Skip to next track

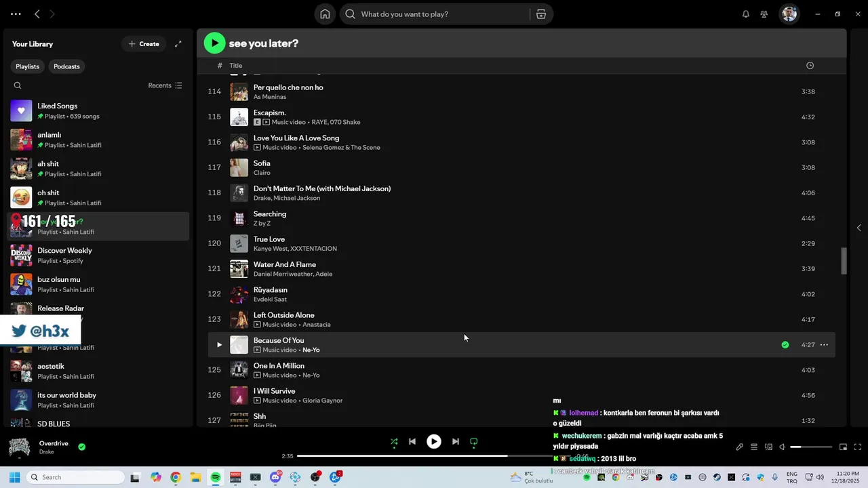(456, 442)
